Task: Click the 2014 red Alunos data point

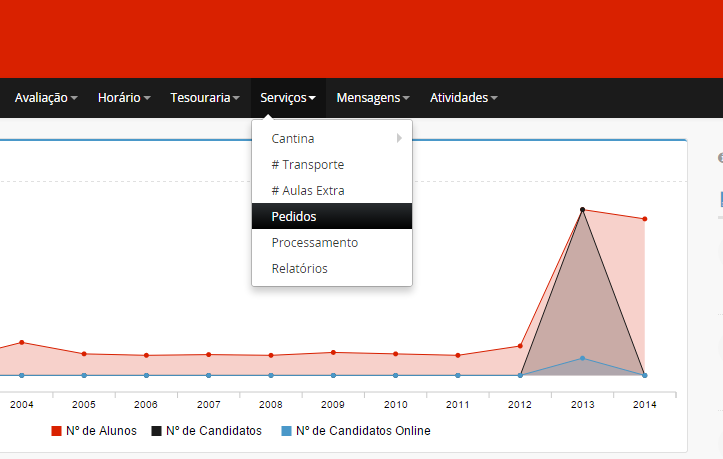Action: pos(645,219)
